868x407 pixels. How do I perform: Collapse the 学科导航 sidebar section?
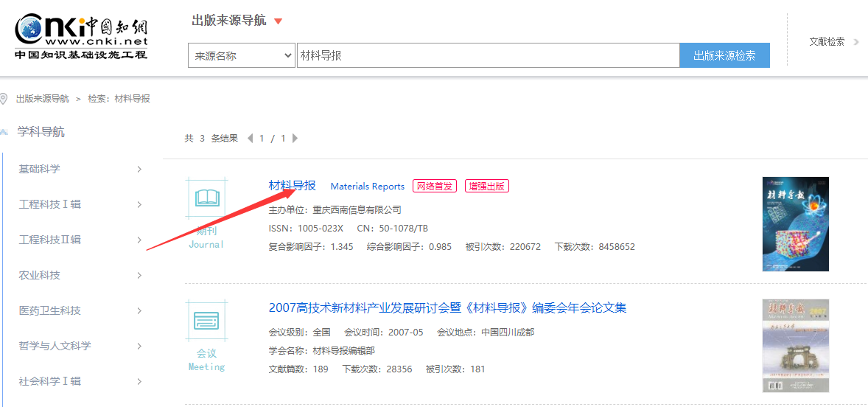click(5, 132)
